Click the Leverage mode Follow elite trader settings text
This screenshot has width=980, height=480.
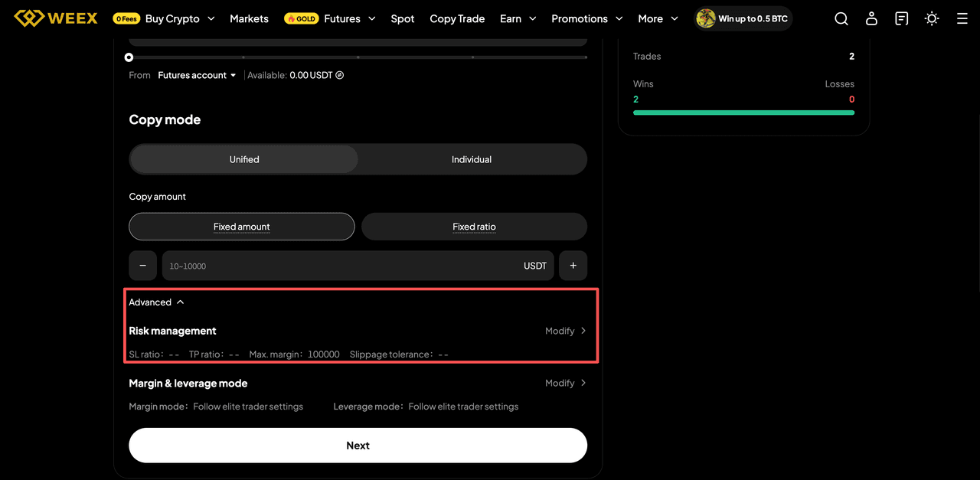(x=426, y=407)
